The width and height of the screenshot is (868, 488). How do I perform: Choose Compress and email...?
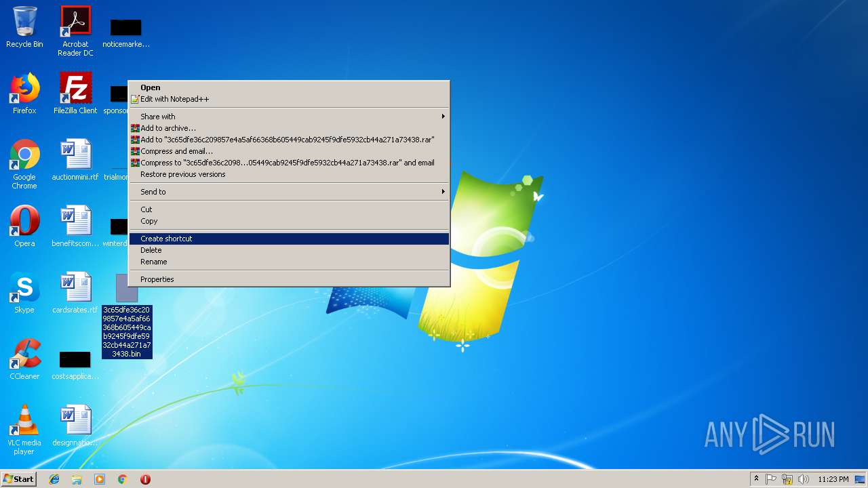point(289,151)
